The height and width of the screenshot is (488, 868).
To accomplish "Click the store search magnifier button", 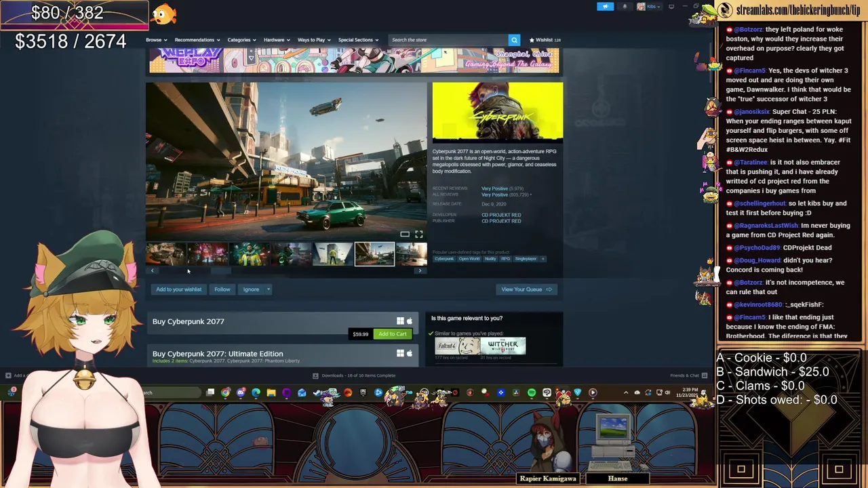I will pyautogui.click(x=514, y=40).
